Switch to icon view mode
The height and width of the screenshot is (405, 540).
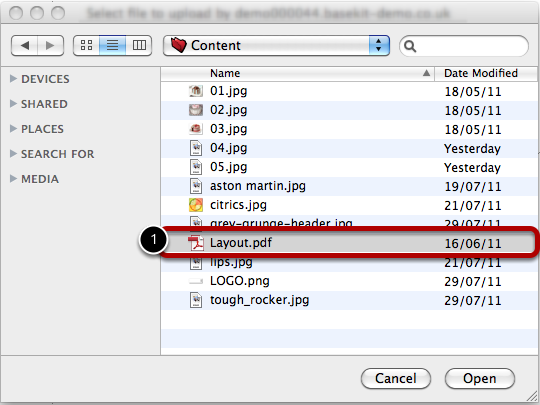(x=86, y=45)
